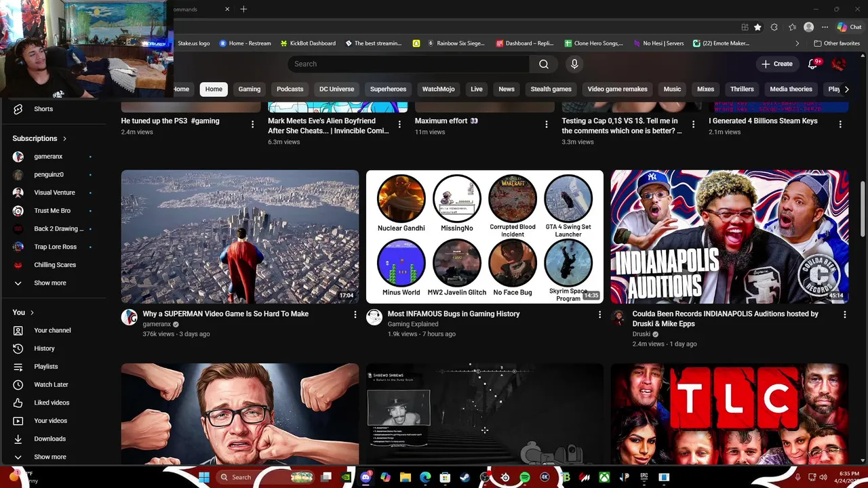Viewport: 868px width, 488px height.
Task: Open options for 'Maximum effort' short
Action: [x=546, y=124]
